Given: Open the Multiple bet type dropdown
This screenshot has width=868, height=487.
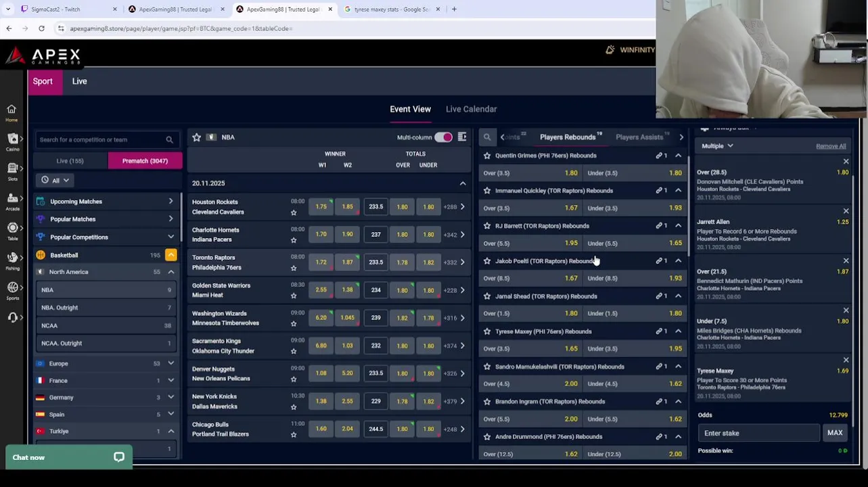Looking at the screenshot, I should click(717, 146).
